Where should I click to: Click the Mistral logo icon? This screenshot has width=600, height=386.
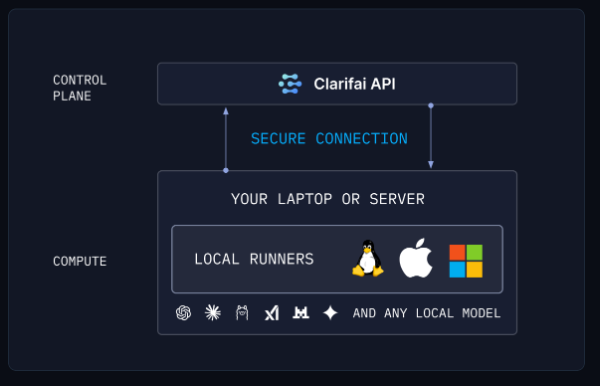point(301,313)
